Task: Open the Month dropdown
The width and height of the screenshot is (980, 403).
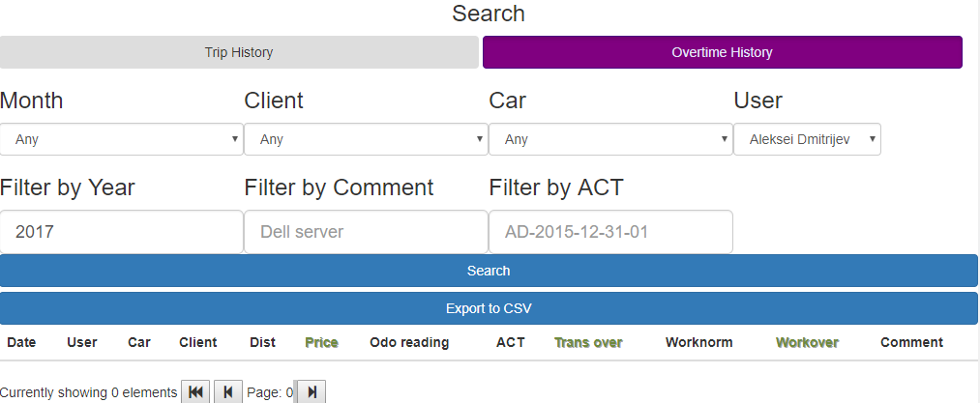Action: pos(121,139)
